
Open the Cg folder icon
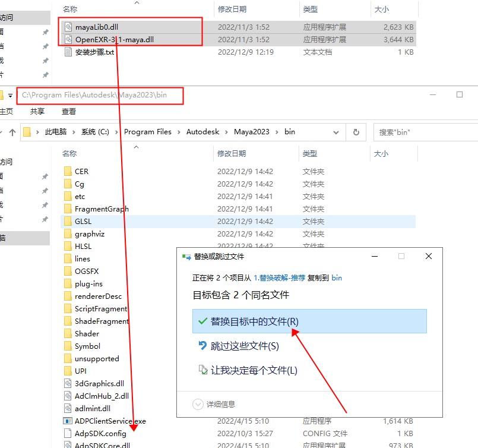(68, 184)
